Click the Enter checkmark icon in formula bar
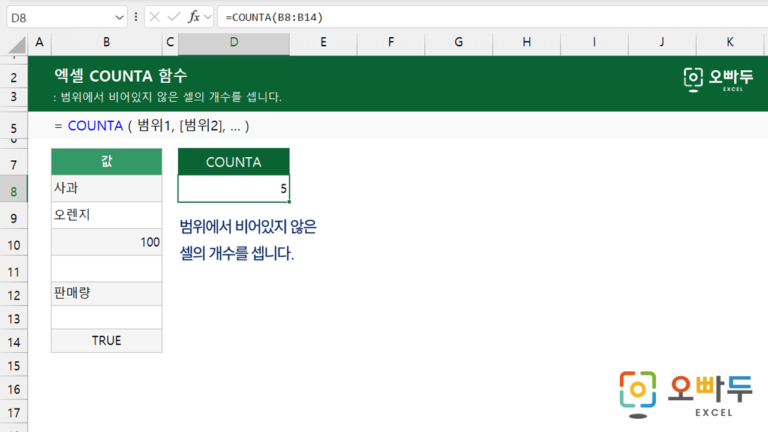 click(x=173, y=17)
